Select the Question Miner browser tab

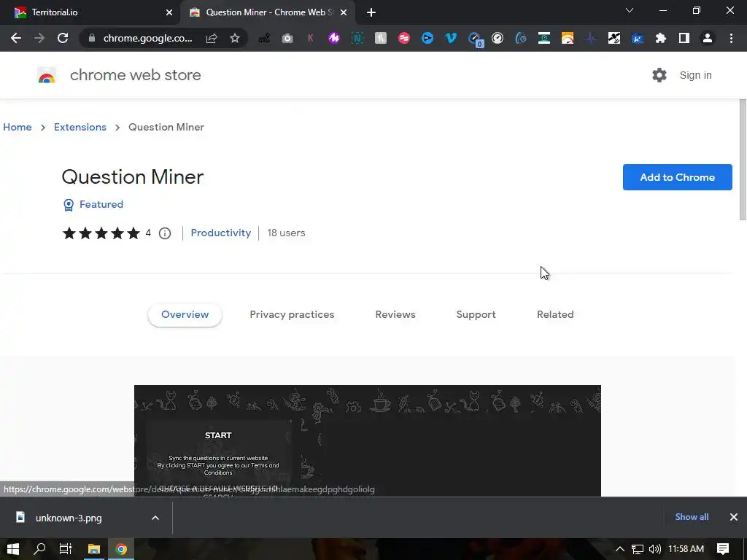click(267, 12)
